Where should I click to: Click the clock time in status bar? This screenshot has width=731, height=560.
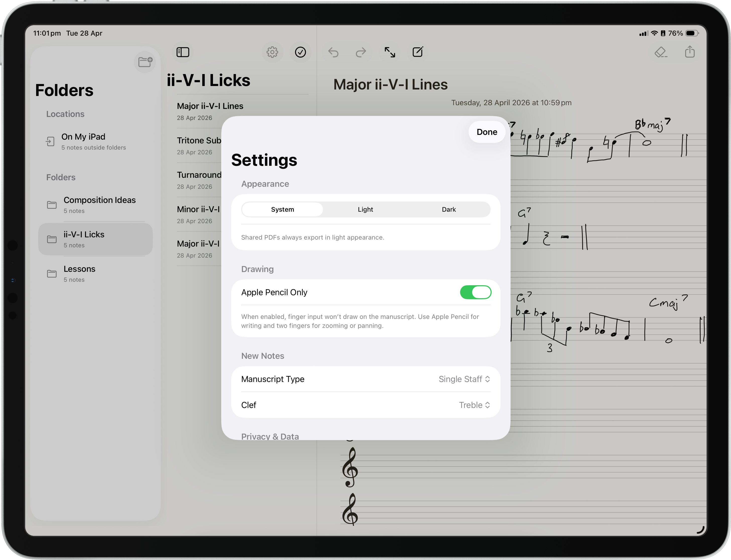click(47, 33)
